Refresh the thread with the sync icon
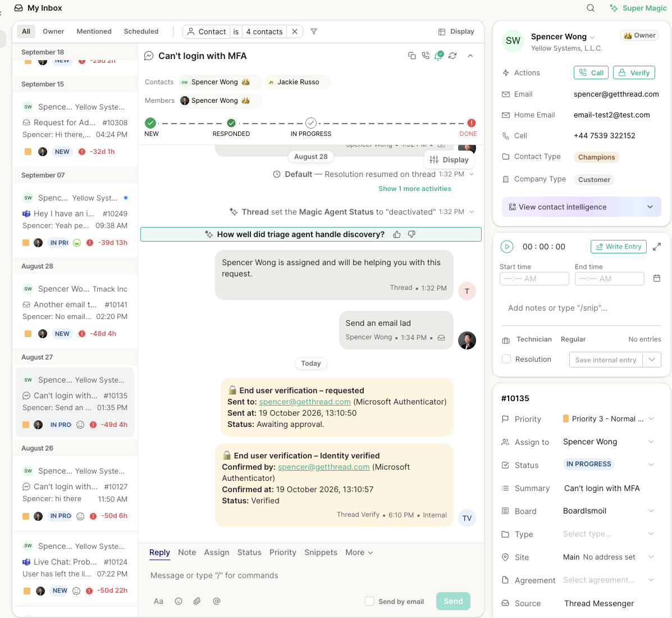The height and width of the screenshot is (618, 672). pyautogui.click(x=452, y=56)
